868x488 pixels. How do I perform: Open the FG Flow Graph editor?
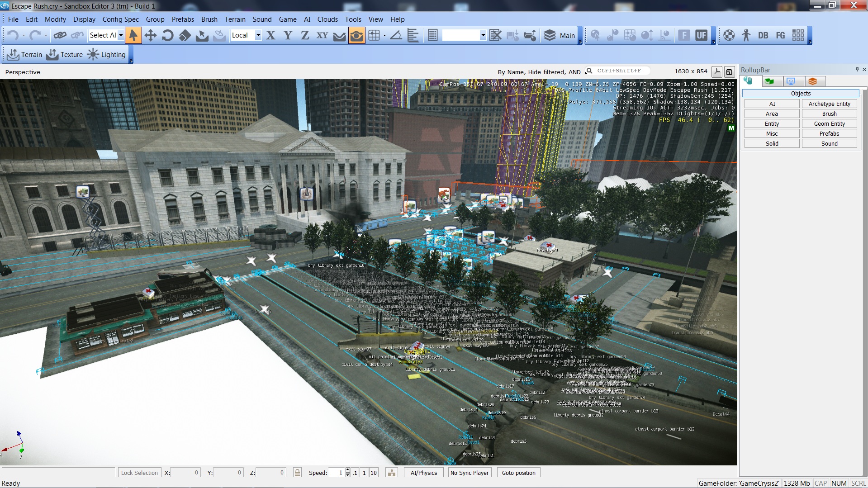781,35
